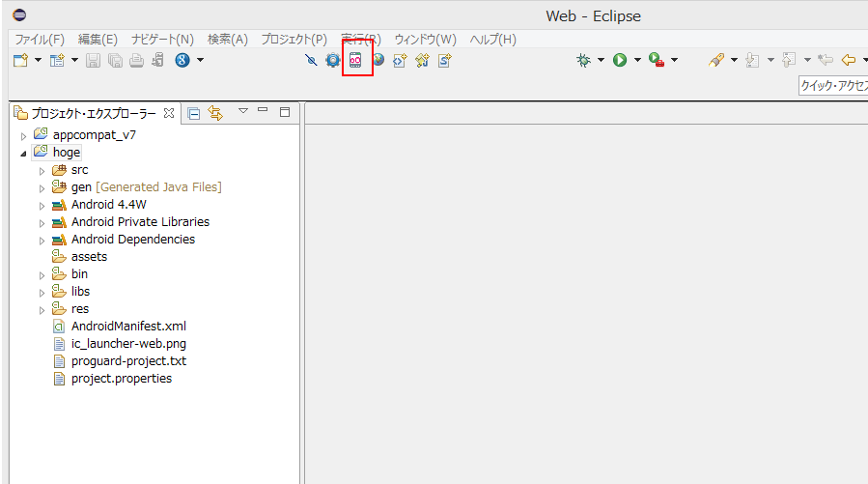This screenshot has height=484, width=868.
Task: Click the new Servlet 'S' icon
Action: pyautogui.click(x=444, y=60)
